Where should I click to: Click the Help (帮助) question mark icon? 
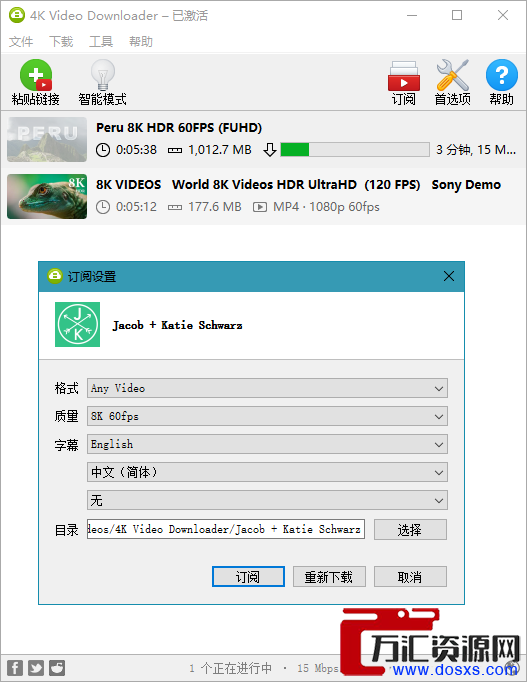click(x=502, y=75)
